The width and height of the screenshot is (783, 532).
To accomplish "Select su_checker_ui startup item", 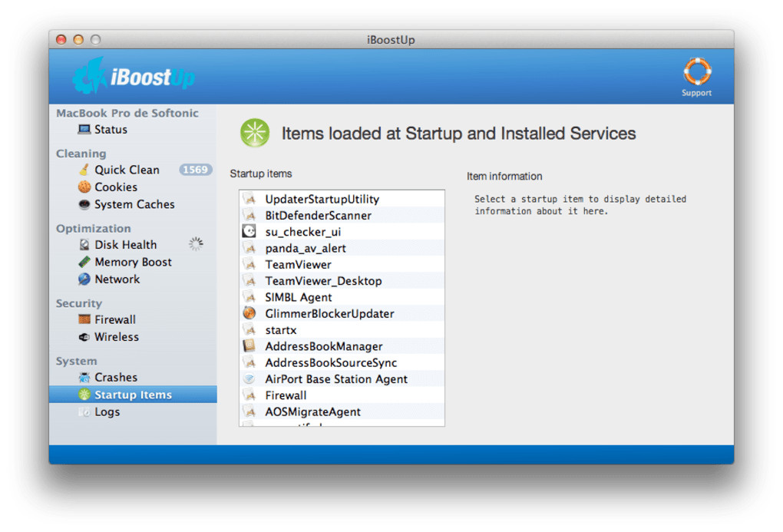I will (x=342, y=232).
